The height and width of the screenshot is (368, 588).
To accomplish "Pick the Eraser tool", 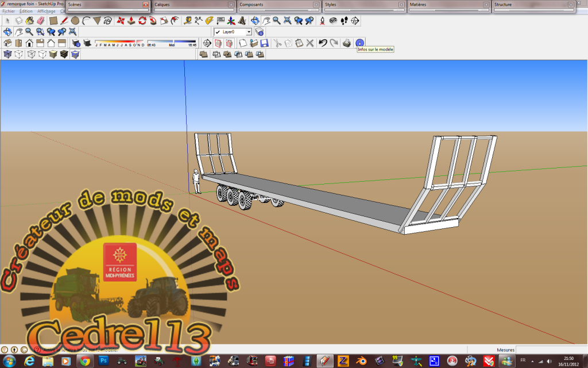I will point(41,21).
